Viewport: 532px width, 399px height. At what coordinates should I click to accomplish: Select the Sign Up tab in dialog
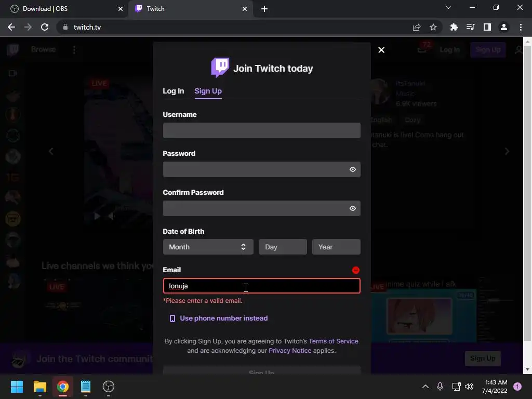point(208,91)
